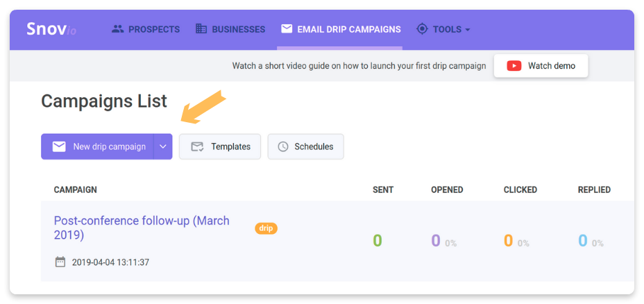Select the Email Drip Campaigns tab
644x304 pixels.
[x=341, y=29]
